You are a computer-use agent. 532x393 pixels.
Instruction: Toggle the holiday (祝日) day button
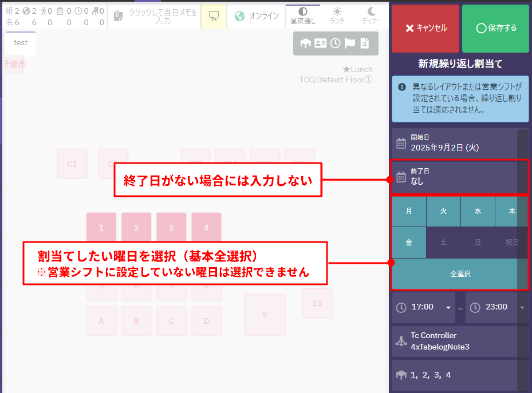[x=511, y=243]
